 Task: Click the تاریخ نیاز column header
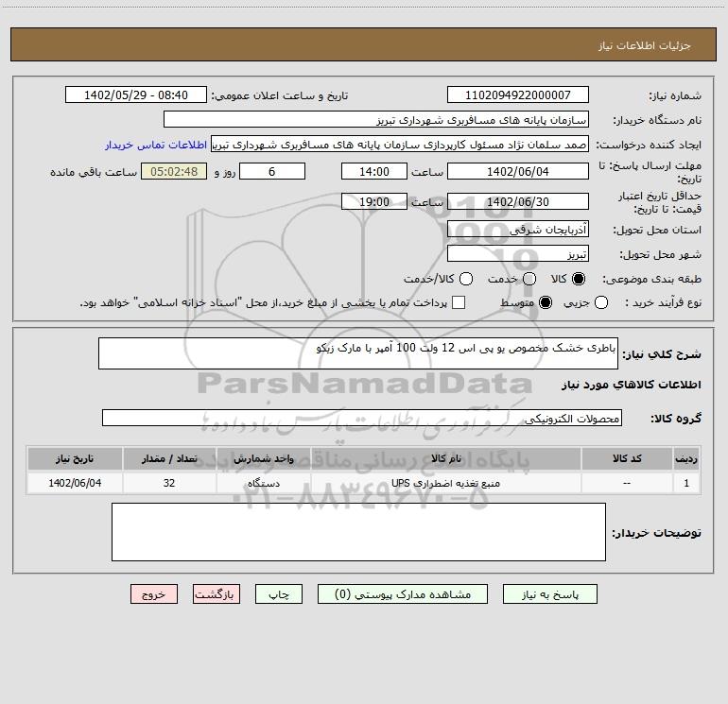coord(75,458)
